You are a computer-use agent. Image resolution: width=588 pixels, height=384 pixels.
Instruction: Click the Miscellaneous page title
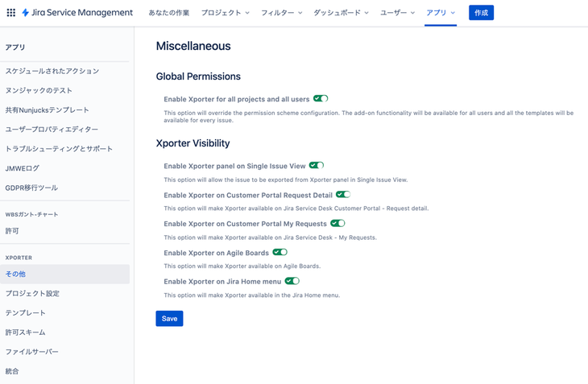(193, 46)
